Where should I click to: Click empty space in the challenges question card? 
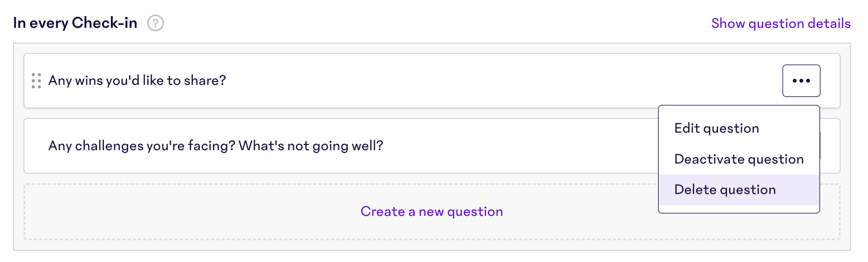tap(522, 146)
